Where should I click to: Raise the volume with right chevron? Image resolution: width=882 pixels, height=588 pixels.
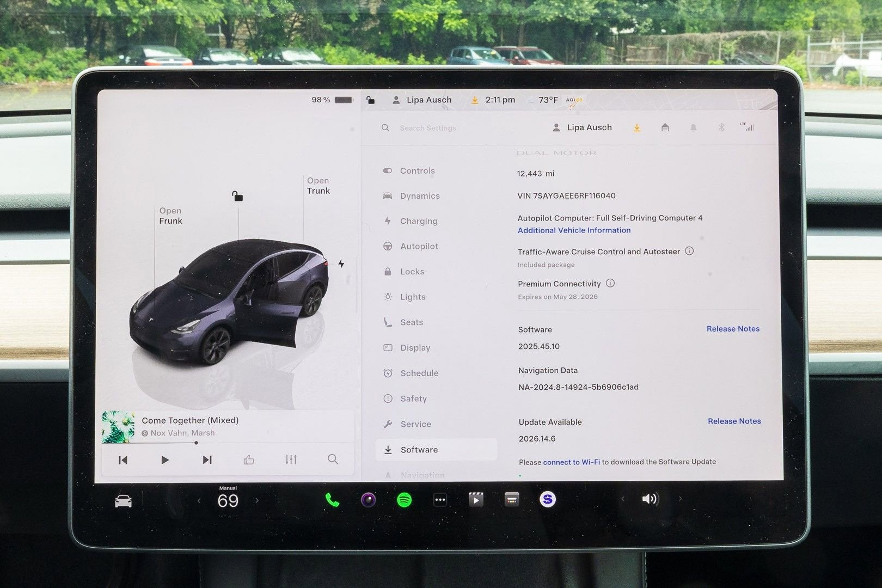[x=680, y=498]
